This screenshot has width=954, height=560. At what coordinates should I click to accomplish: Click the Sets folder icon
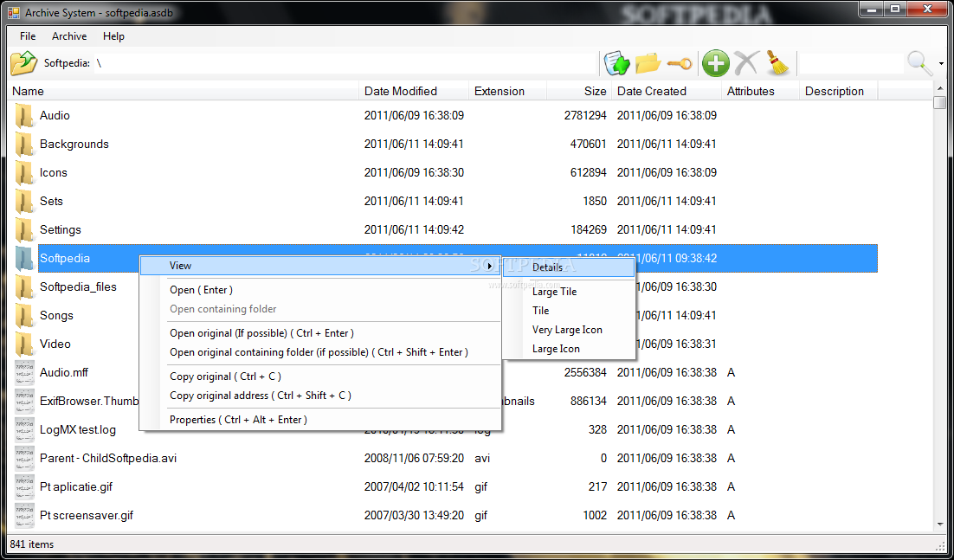[x=23, y=202]
